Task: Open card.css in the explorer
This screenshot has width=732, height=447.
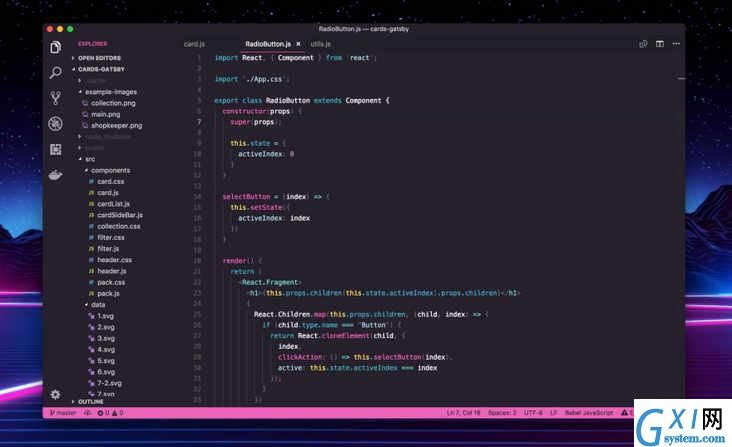Action: 111,182
